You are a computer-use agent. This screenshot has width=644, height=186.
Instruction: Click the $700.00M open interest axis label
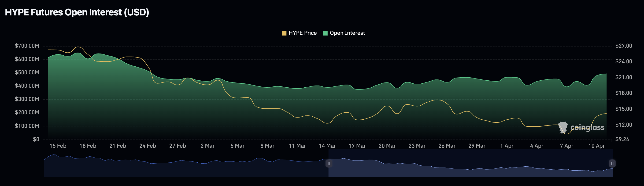[x=27, y=46]
